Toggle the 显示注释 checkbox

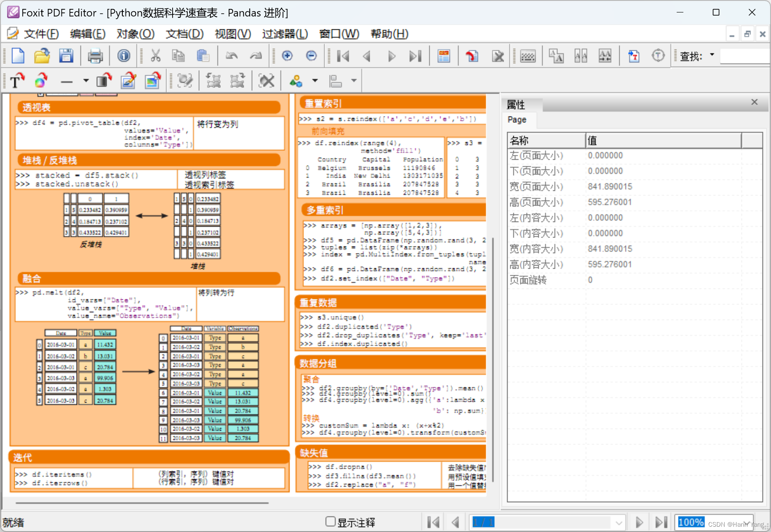click(330, 521)
